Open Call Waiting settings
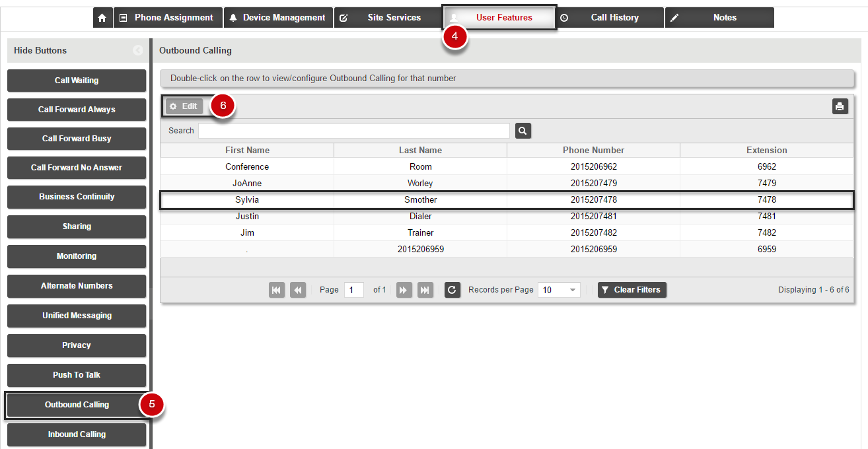868x449 pixels. click(x=77, y=81)
